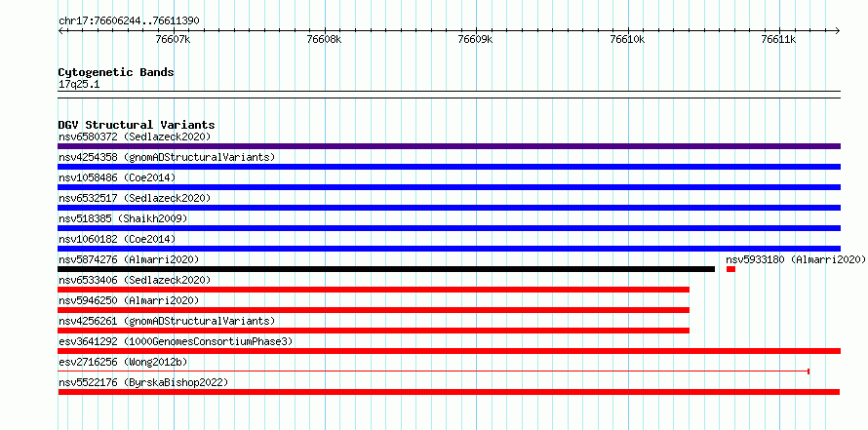
Task: Click the red esv3641292 variant bar
Action: click(450, 351)
